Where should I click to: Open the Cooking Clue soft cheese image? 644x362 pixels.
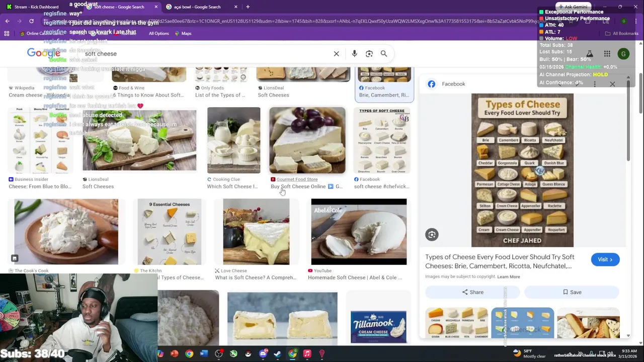click(x=233, y=140)
